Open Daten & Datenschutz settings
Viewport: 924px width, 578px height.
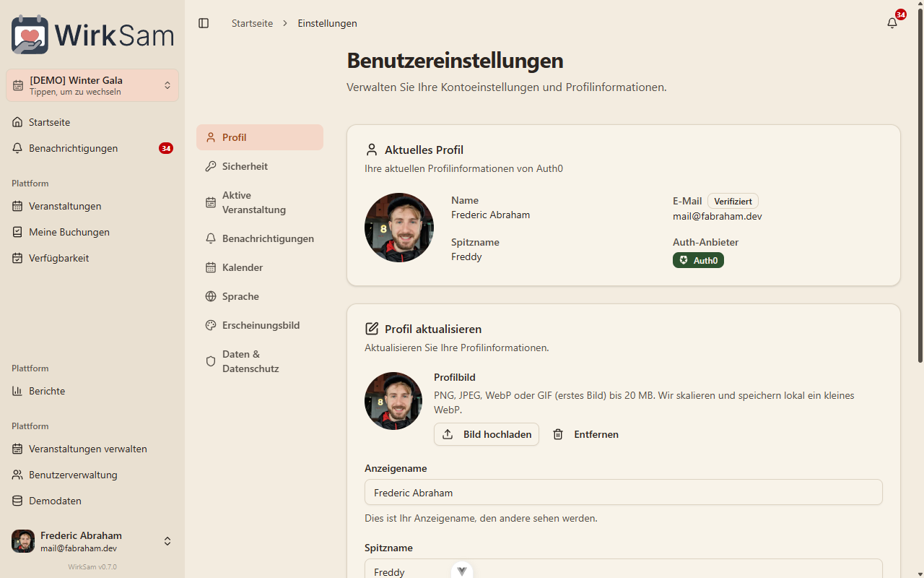260,361
